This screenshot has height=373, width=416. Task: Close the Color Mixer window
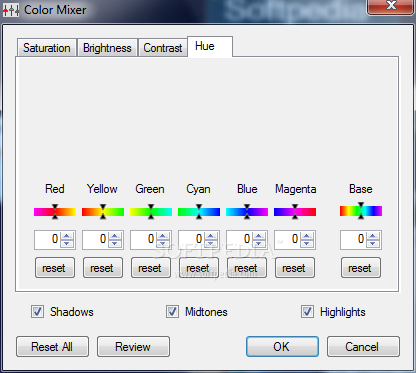391,6
